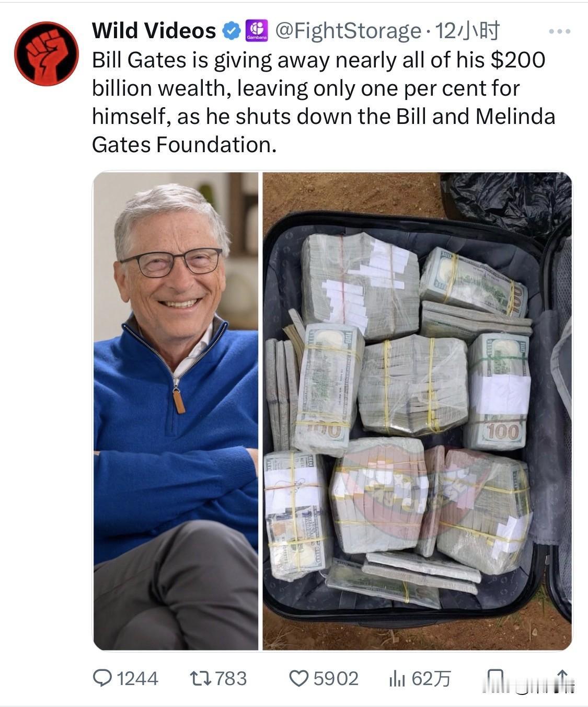Open the Wild Videos display name

point(154,31)
